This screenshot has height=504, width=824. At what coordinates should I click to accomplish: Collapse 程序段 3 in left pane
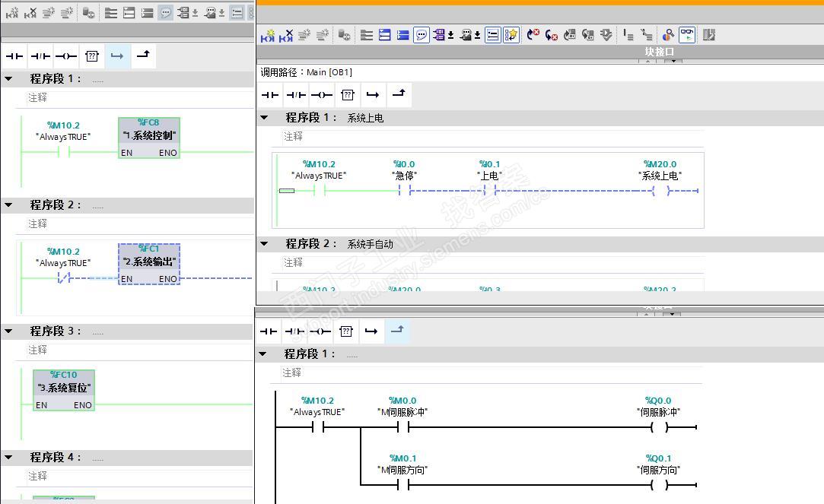(9, 331)
